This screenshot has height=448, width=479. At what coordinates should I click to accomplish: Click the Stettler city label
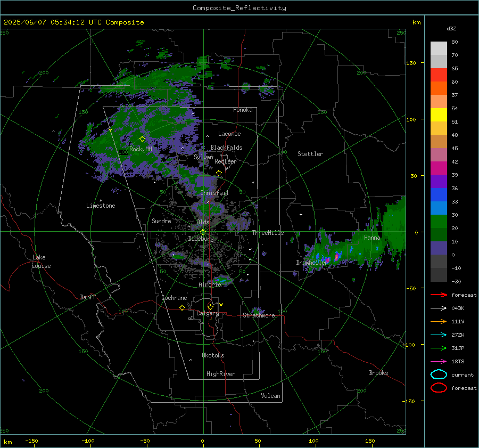[310, 154]
